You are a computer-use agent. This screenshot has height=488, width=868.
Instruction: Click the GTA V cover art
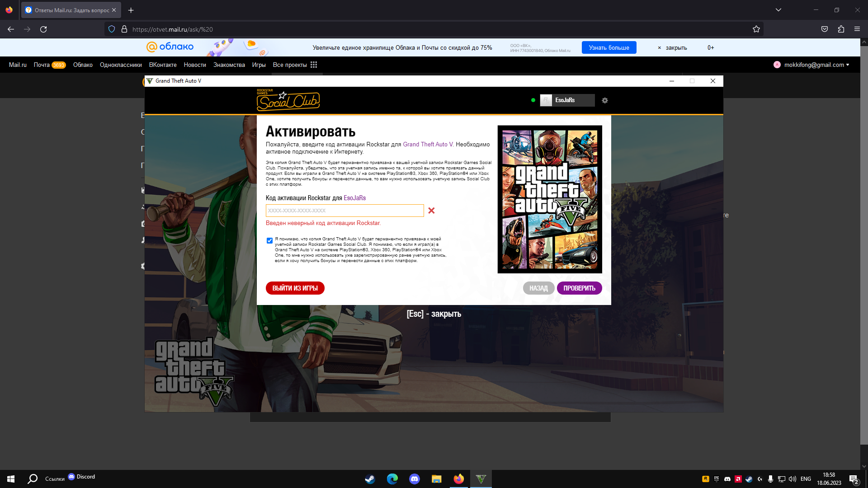pos(549,199)
